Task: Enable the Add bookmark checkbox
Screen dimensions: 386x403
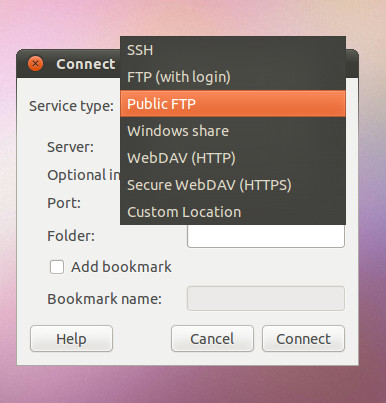Action: click(x=57, y=267)
